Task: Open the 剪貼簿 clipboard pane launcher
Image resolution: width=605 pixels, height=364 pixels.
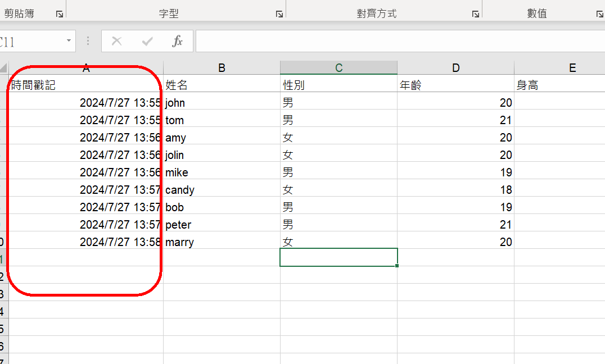Action: point(60,14)
